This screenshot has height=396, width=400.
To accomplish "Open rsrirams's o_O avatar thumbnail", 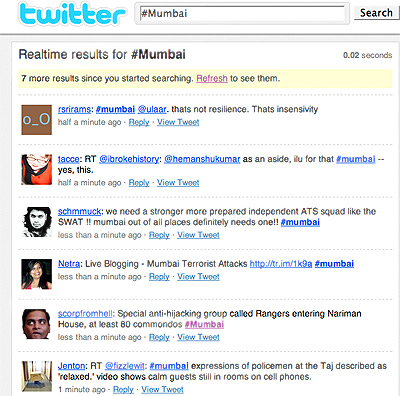I will (x=37, y=120).
